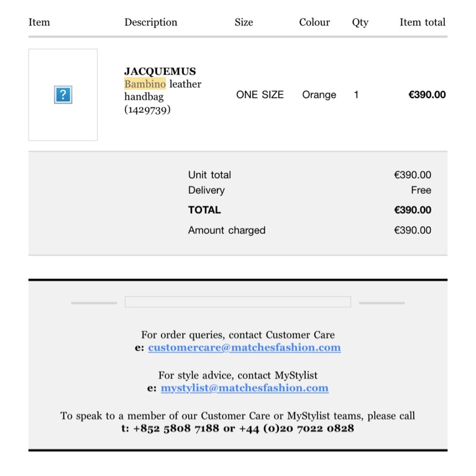Click the highlighted word Bambino

pos(145,84)
